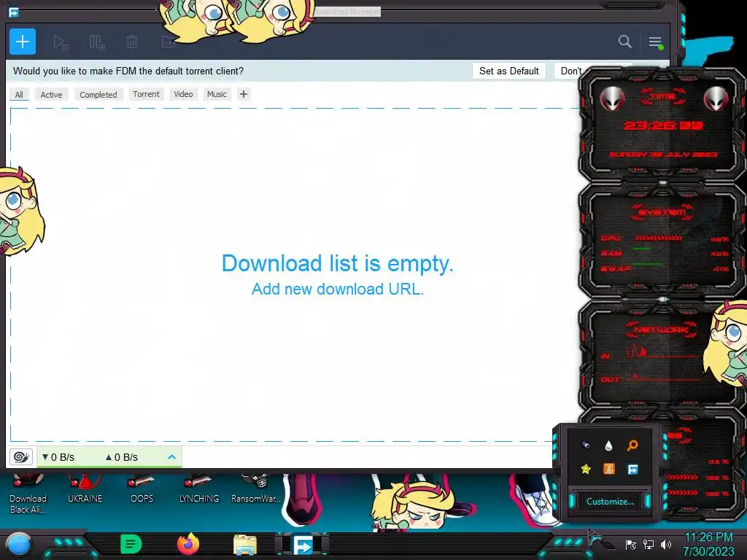
Task: Select the Music filter tab
Action: (x=217, y=94)
